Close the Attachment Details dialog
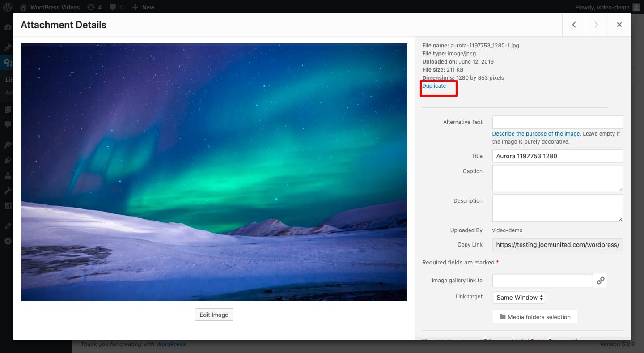 tap(619, 25)
